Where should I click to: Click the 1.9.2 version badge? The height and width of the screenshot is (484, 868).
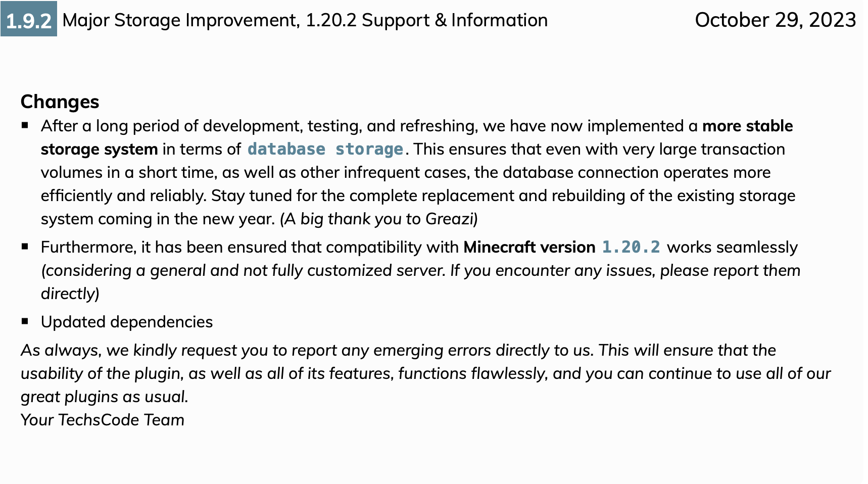pyautogui.click(x=29, y=19)
